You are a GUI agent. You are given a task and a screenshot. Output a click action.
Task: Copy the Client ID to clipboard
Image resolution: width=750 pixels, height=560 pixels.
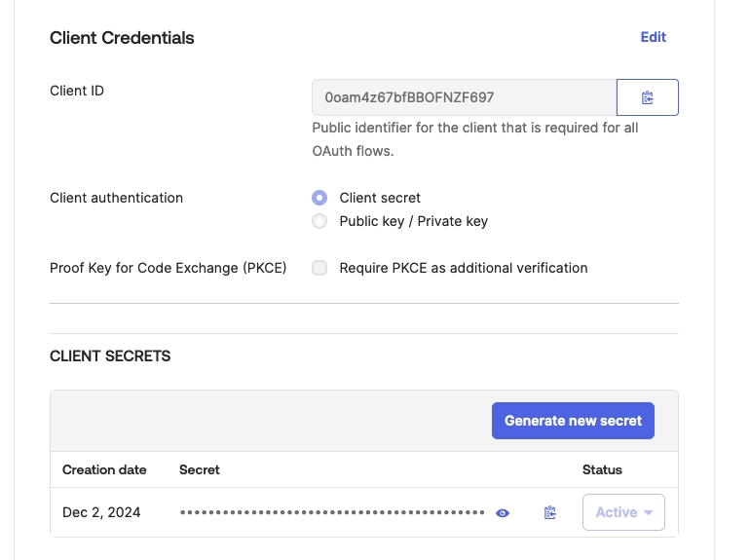click(x=647, y=97)
